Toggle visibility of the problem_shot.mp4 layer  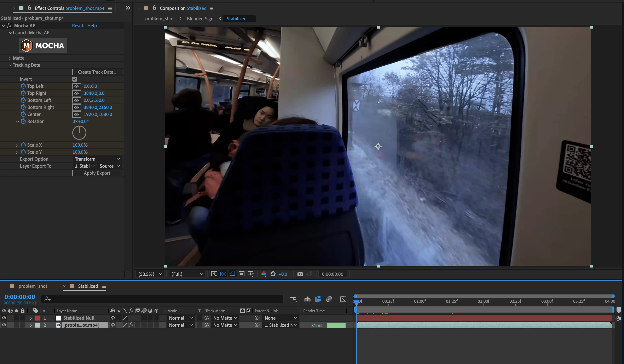[x=4, y=325]
